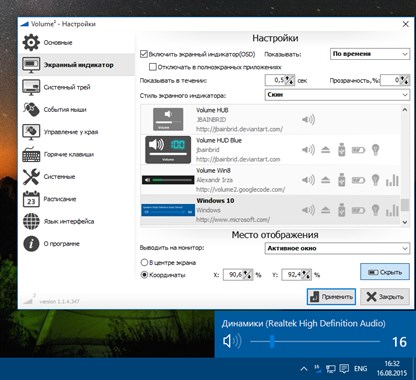The image size is (416, 380).
Task: Click USB icon in Windows 10 row
Action: pyautogui.click(x=341, y=210)
